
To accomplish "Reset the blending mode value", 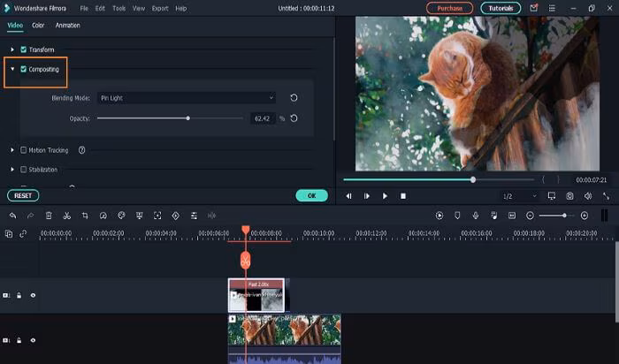I will click(x=294, y=98).
